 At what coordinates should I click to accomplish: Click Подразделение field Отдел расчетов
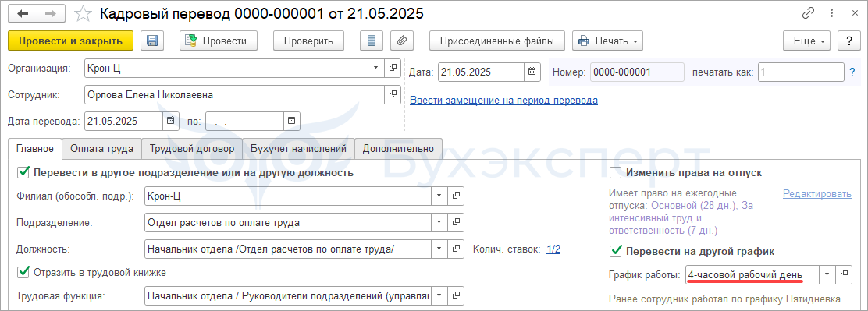288,222
